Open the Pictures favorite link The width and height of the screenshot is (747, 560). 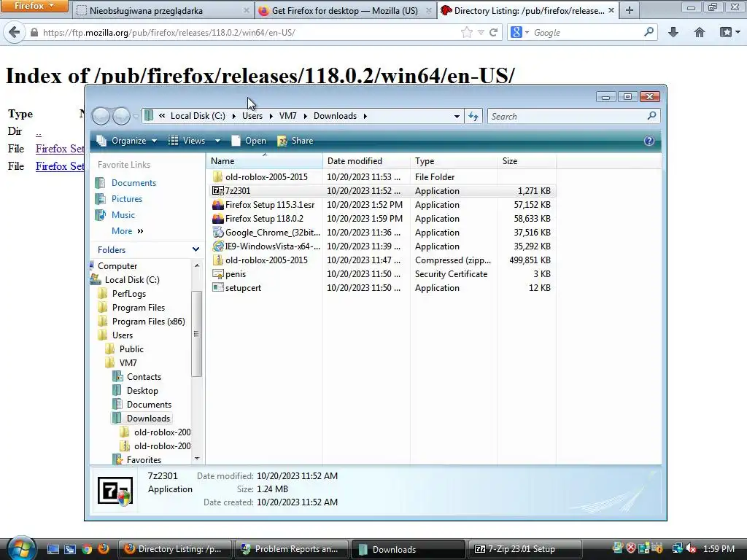click(x=127, y=199)
